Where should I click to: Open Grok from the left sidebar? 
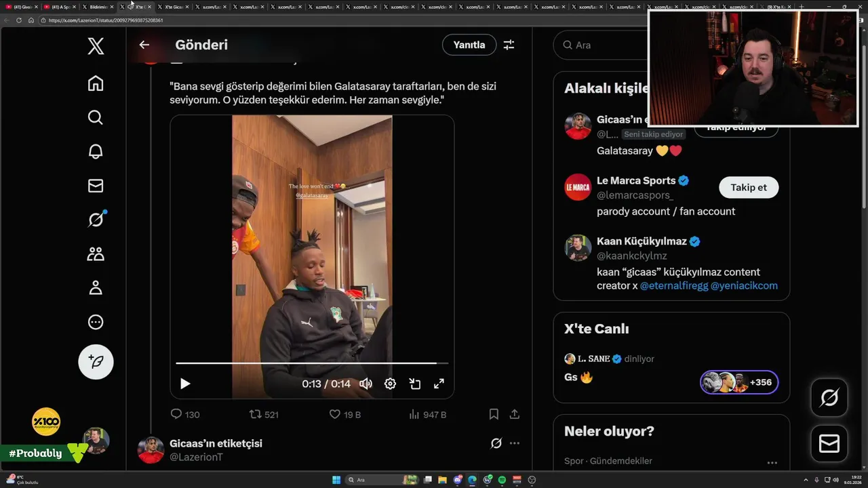tap(96, 220)
